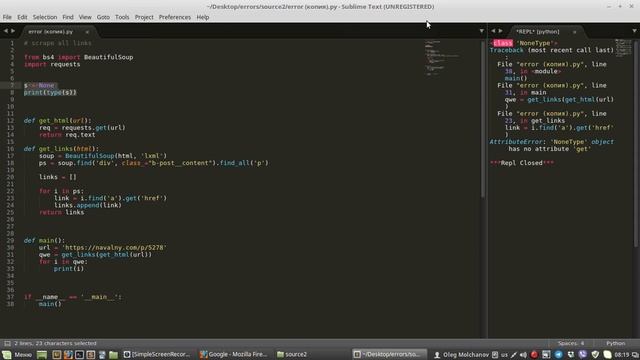
Task: Click 'import requests' on line 4
Action: pos(52,64)
